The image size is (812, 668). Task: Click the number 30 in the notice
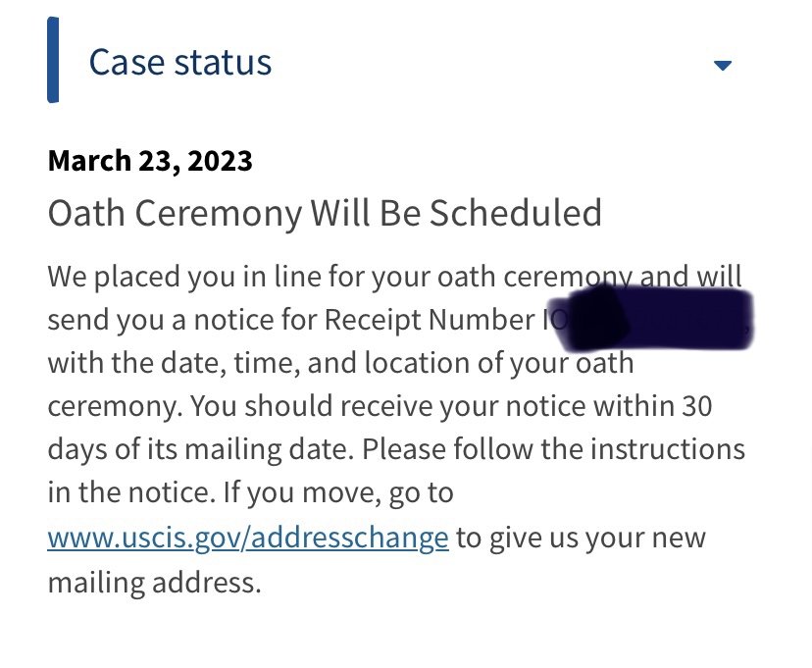696,406
